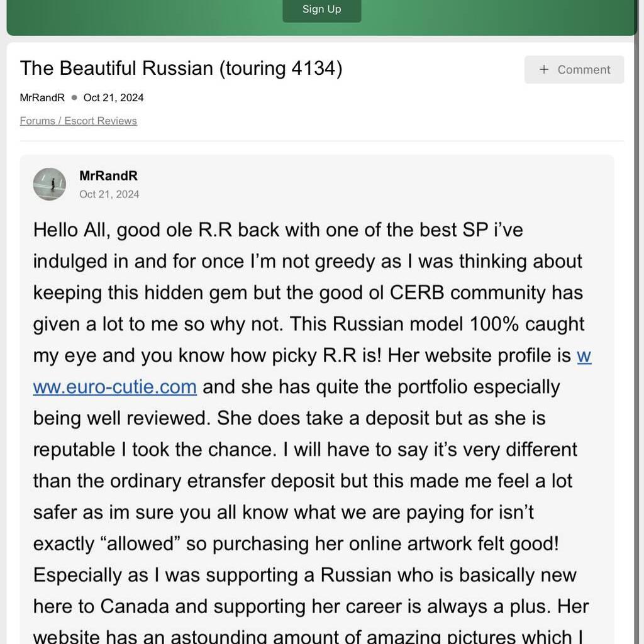Select the bold MrRandR username in post
This screenshot has width=644, height=644.
pos(108,176)
